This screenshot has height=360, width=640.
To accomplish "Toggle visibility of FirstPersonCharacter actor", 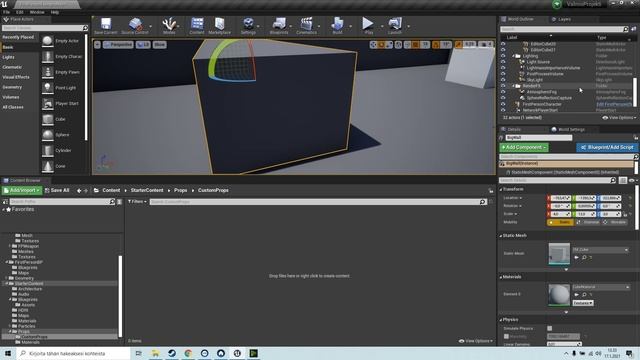I will pos(503,104).
